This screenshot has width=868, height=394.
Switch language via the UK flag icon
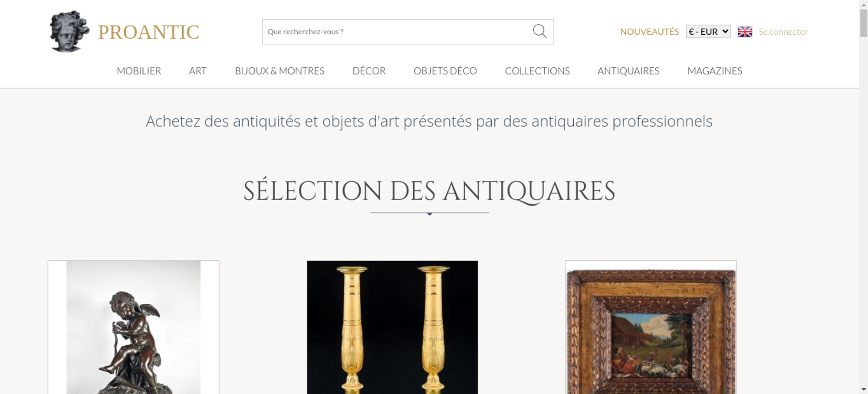[745, 32]
